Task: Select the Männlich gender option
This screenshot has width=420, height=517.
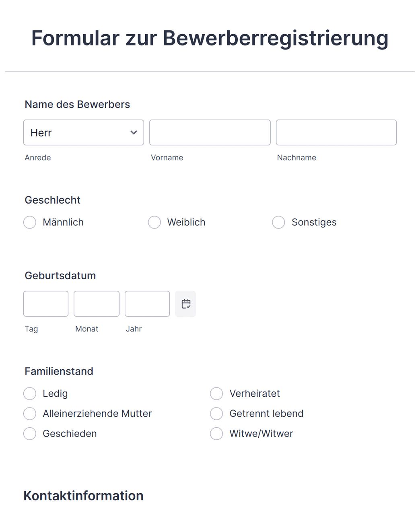Action: tap(30, 222)
